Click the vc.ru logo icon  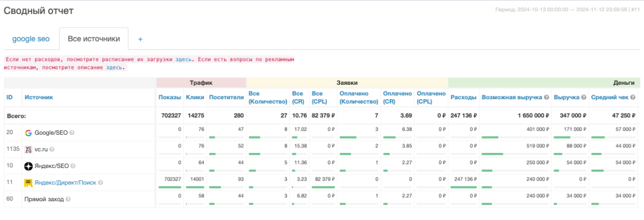[x=28, y=150]
